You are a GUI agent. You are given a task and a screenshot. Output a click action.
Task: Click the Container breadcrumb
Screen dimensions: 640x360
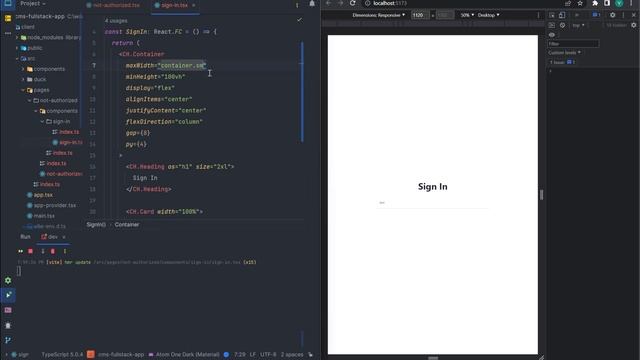pos(127,224)
